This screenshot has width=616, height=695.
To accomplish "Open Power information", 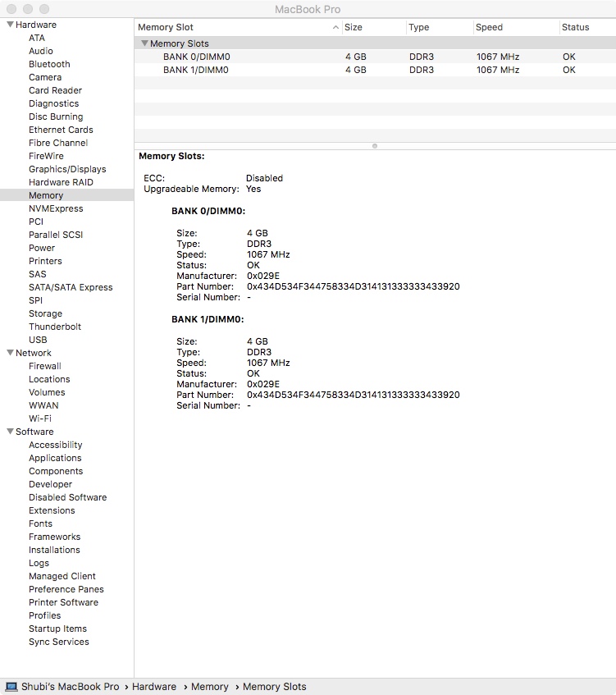I will [x=42, y=248].
